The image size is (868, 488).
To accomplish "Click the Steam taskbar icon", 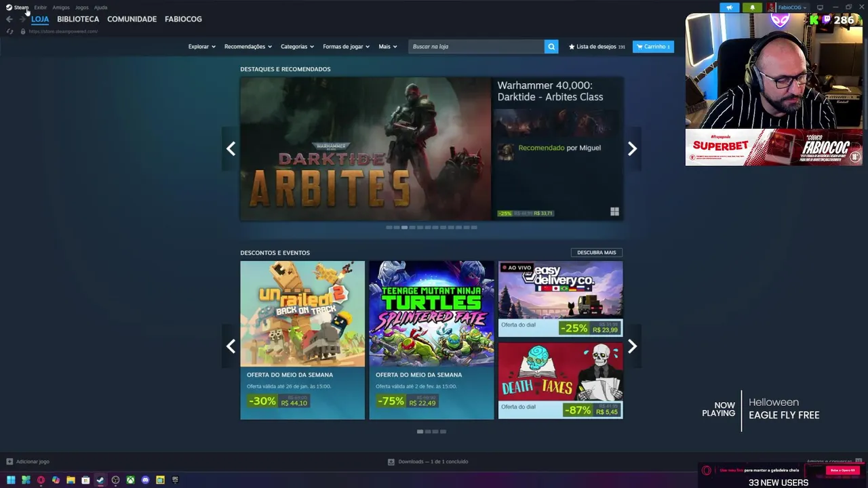I will (100, 480).
